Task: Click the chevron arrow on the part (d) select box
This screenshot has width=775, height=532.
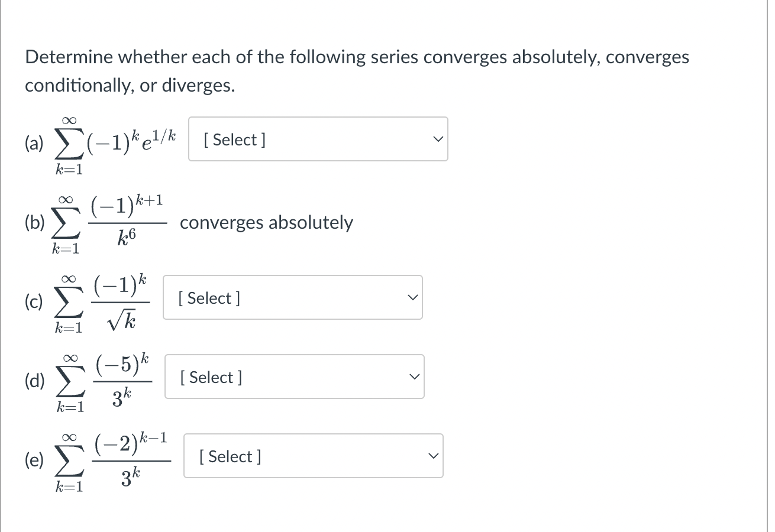Action: pyautogui.click(x=413, y=377)
